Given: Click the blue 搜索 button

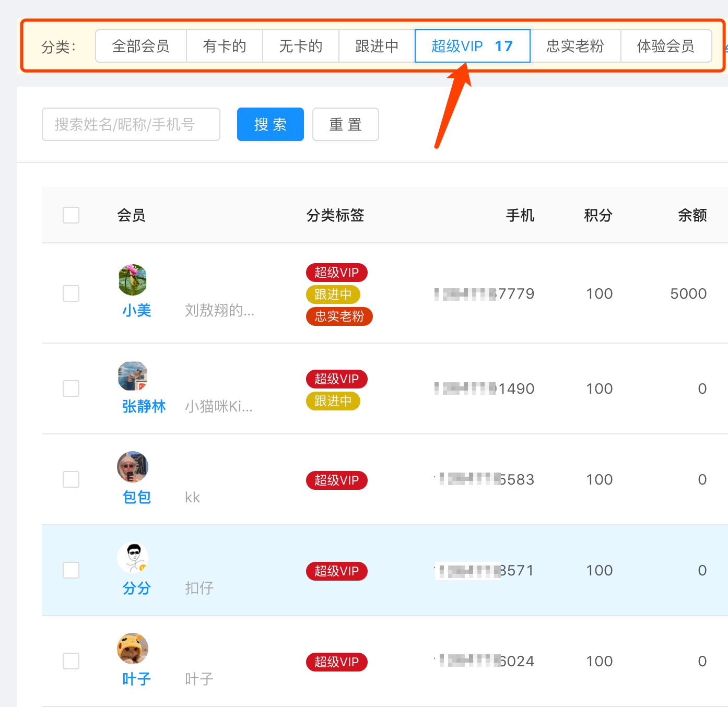Looking at the screenshot, I should pos(271,124).
